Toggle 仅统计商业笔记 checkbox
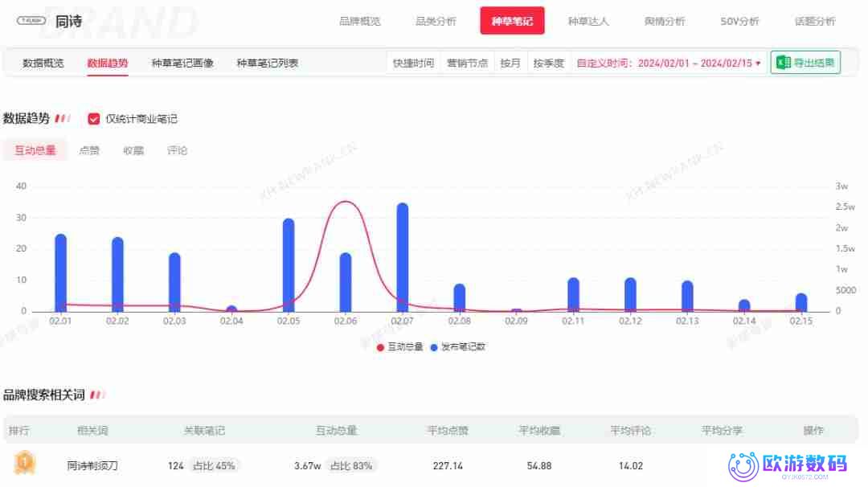This screenshot has width=868, height=487. [93, 119]
